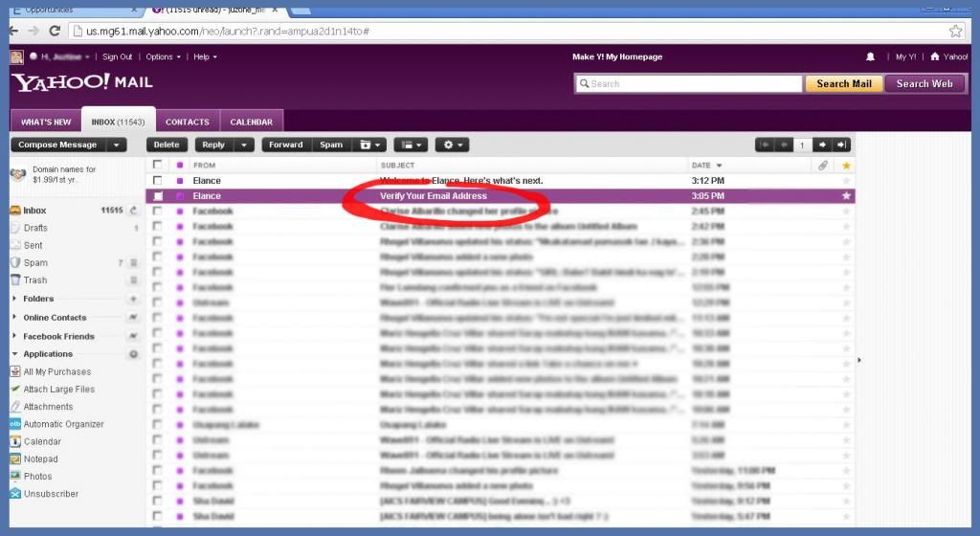Sort messages by Date column

(706, 166)
